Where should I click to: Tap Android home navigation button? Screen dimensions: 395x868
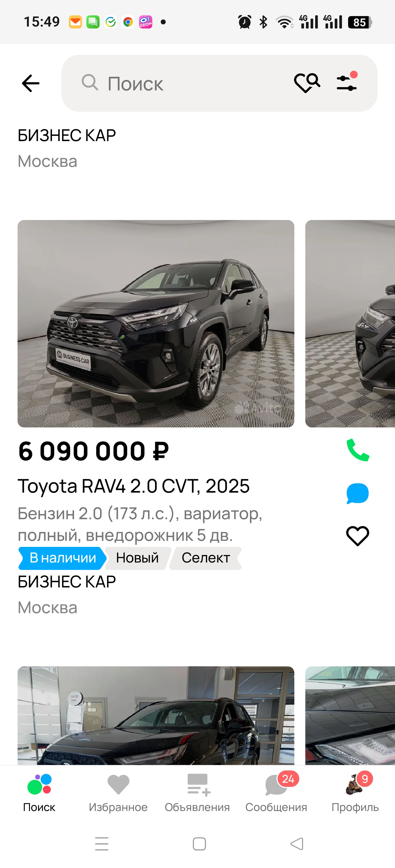pos(199,844)
